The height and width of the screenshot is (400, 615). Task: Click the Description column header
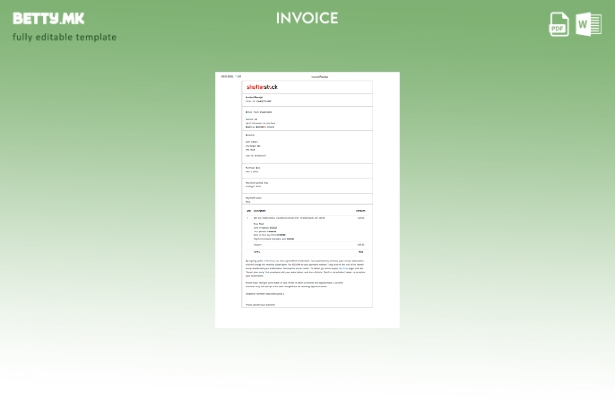[x=260, y=211]
